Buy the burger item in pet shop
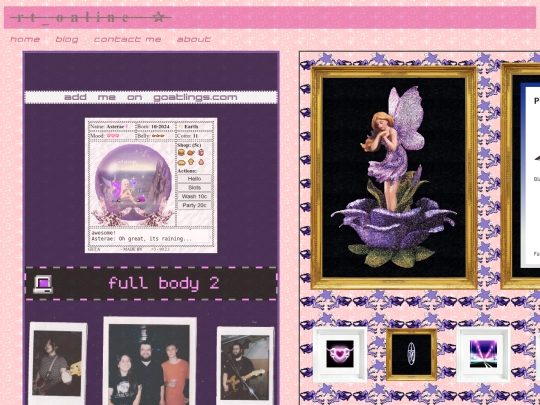 181,152
